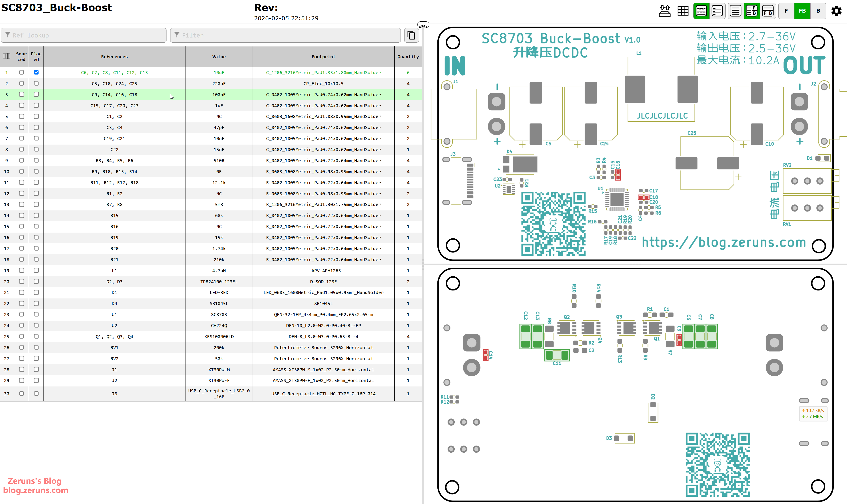Image resolution: width=847 pixels, height=504 pixels.
Task: Switch to ungrouped BOM mode icon
Action: 717,11
